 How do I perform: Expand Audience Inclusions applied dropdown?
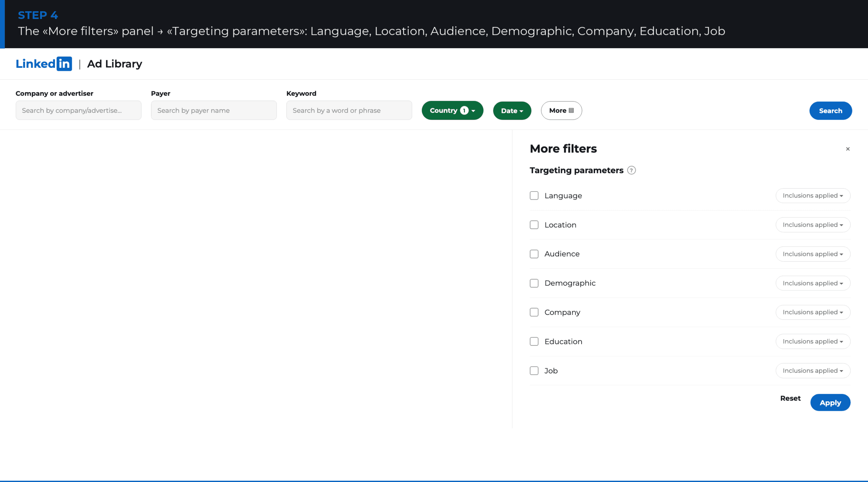[813, 254]
